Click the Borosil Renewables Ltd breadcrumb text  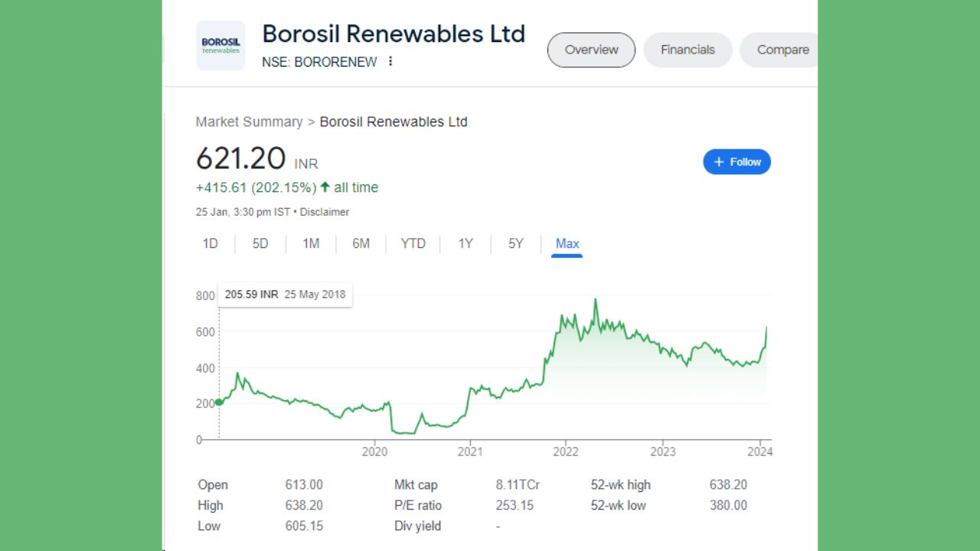[394, 122]
